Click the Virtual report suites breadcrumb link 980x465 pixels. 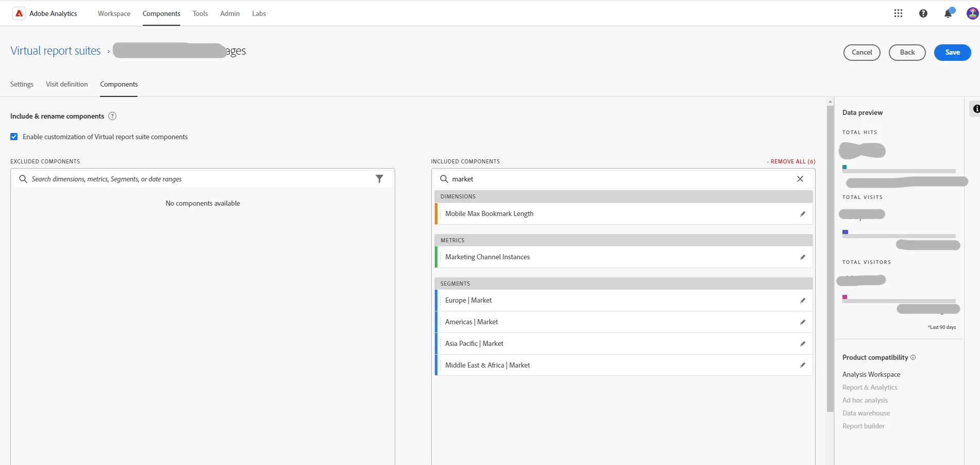point(56,51)
